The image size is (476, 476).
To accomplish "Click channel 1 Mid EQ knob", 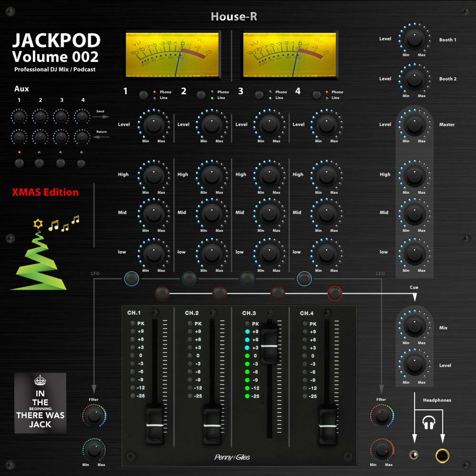I will point(154,215).
